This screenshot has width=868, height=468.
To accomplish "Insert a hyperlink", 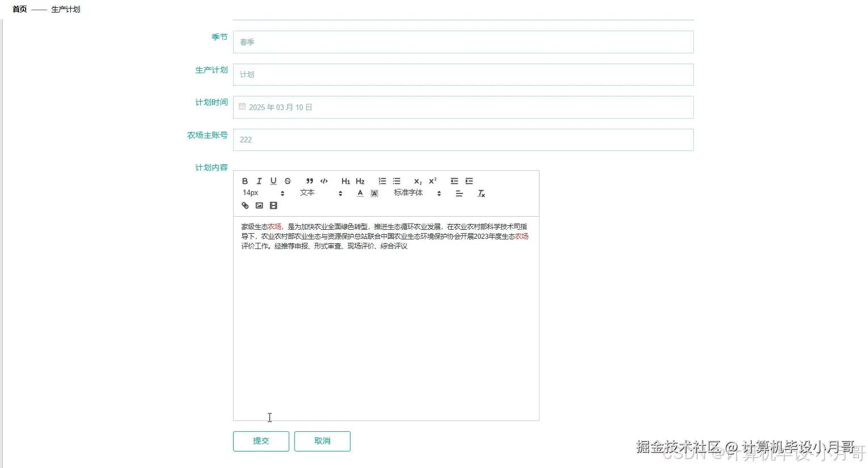I will coord(245,205).
